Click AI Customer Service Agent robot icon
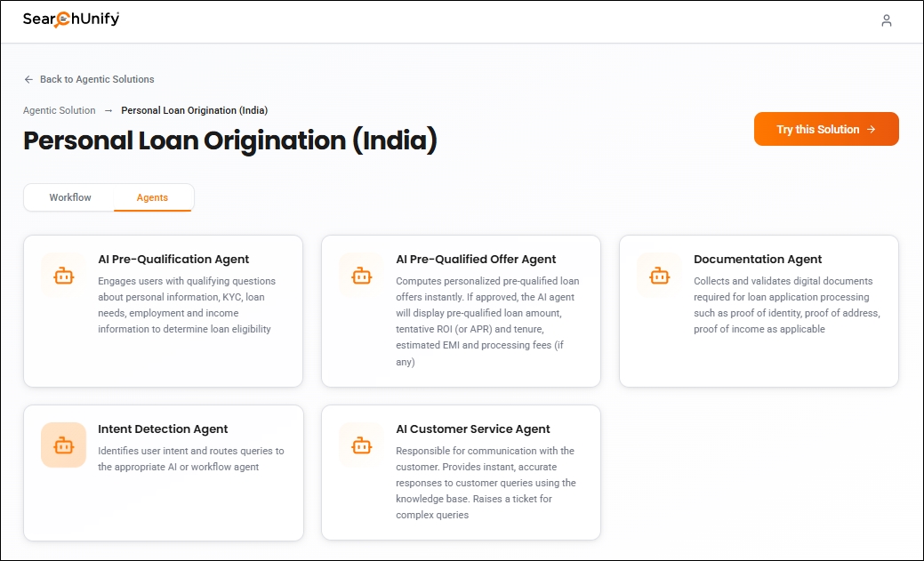 pos(361,445)
